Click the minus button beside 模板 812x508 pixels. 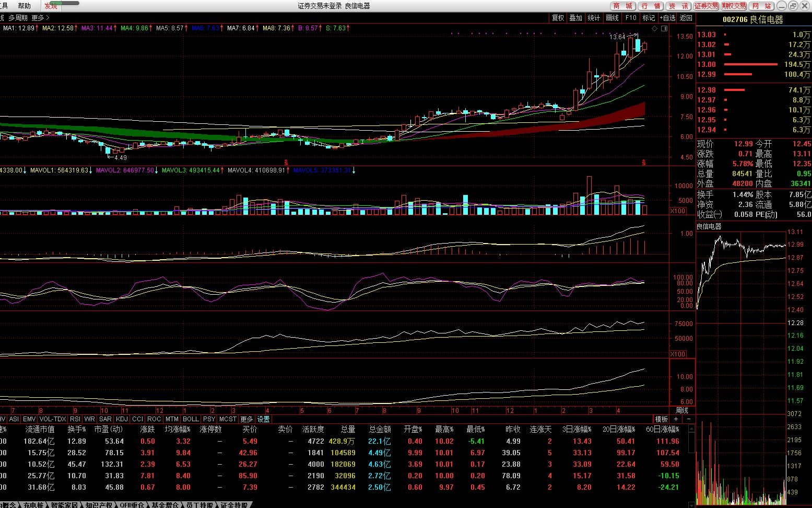coord(689,419)
